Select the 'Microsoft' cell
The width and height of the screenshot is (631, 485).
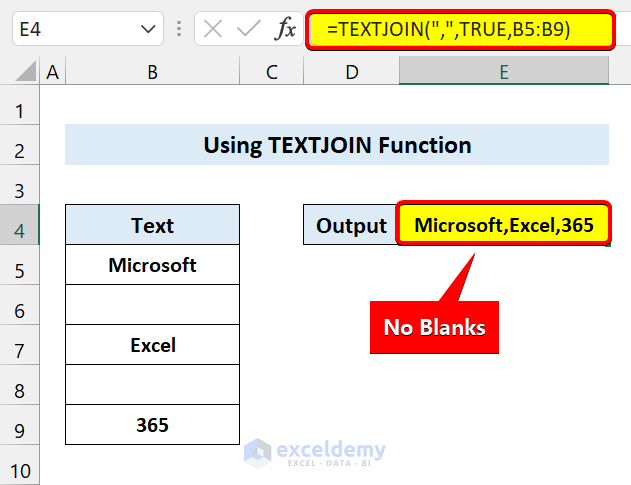click(x=152, y=264)
